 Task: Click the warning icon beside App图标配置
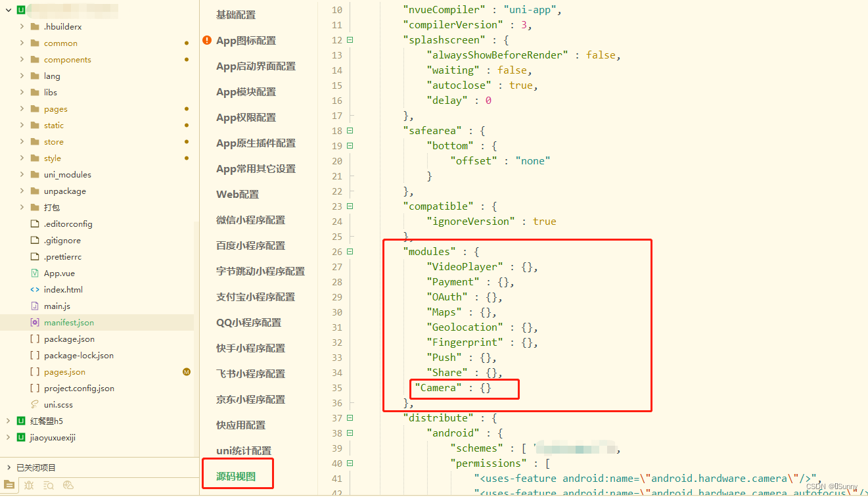pyautogui.click(x=208, y=41)
